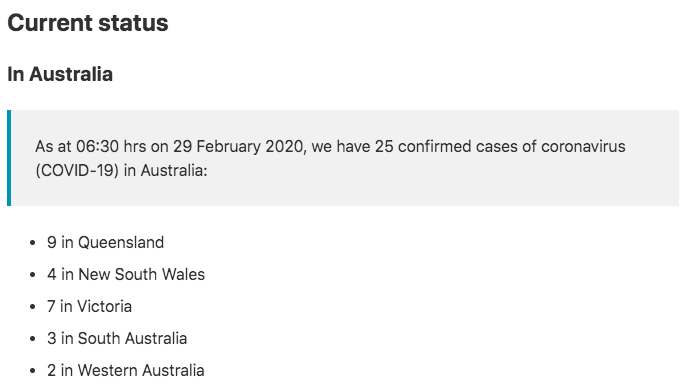Click the bullet point beside South Australia

[32, 339]
